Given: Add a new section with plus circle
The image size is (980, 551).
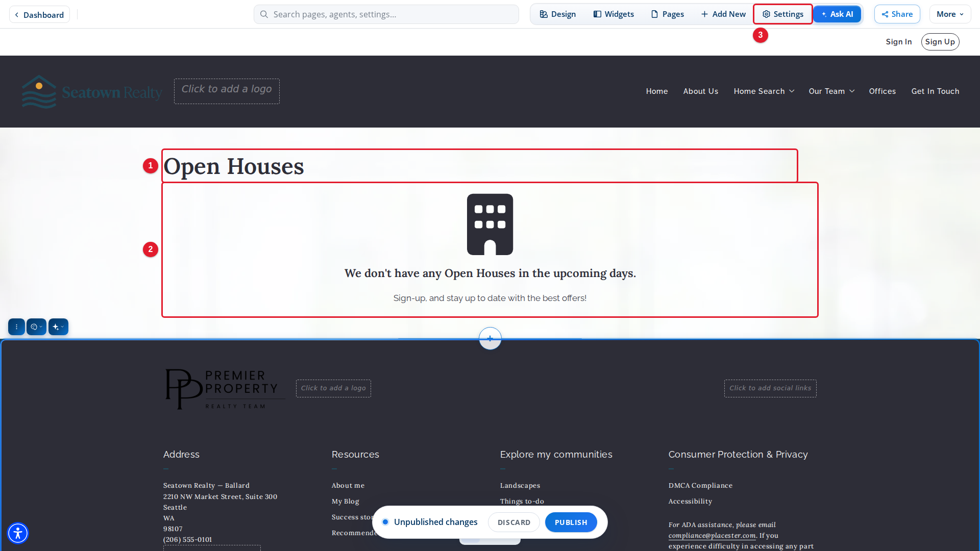Looking at the screenshot, I should (x=490, y=338).
